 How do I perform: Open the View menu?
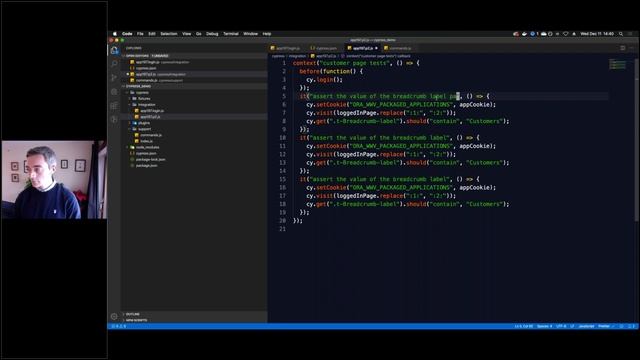coord(187,34)
